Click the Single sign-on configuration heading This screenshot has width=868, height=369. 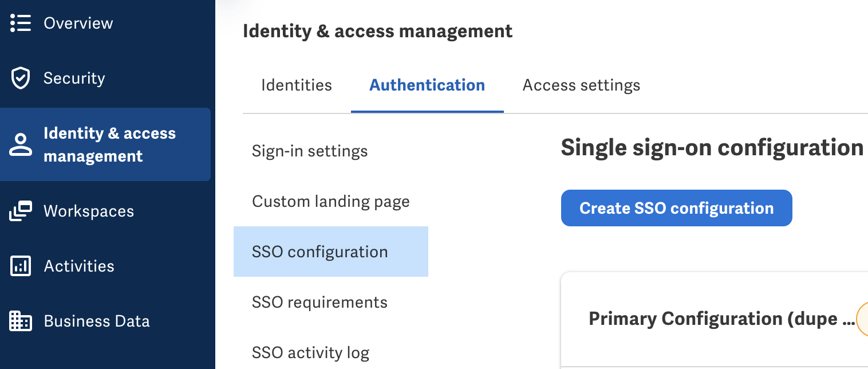tap(712, 148)
